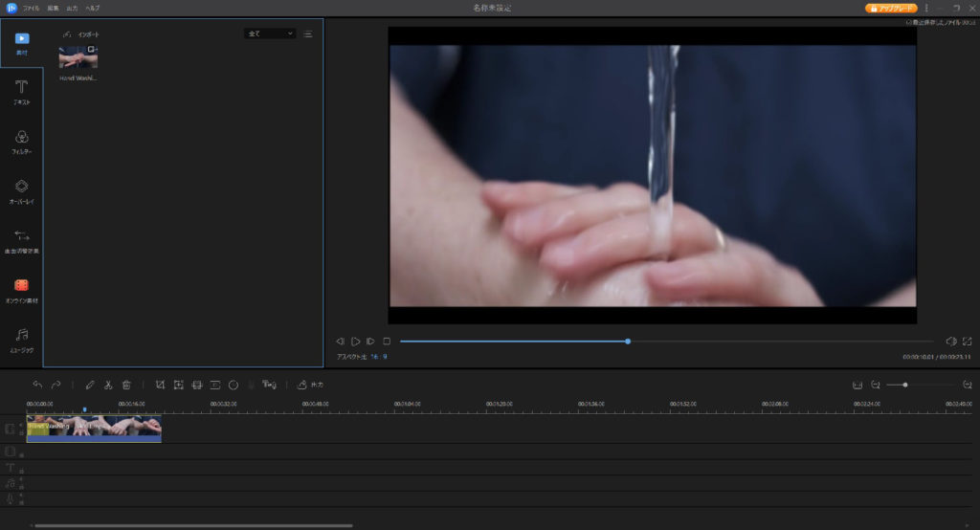Click the freeze frame tool icon

pyautogui.click(x=215, y=385)
